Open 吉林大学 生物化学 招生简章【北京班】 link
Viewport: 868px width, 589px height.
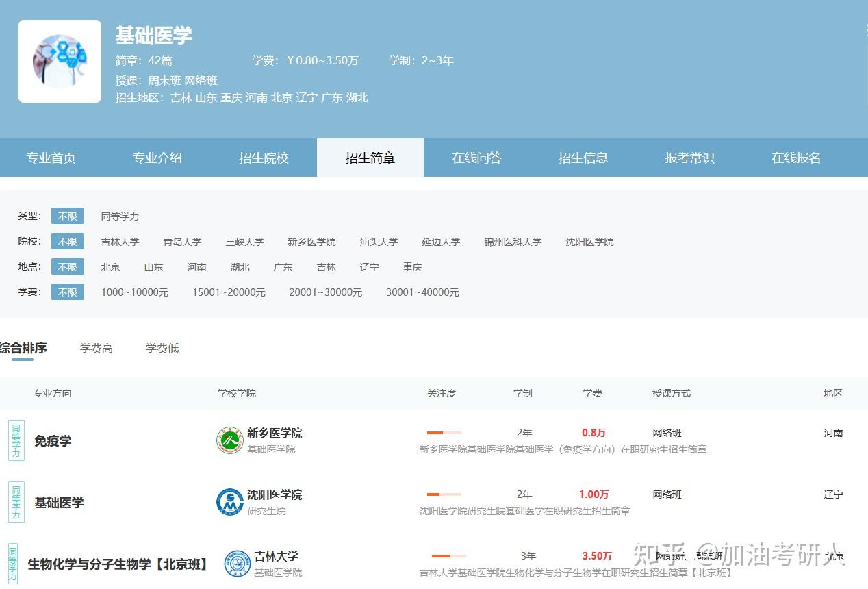[x=576, y=573]
